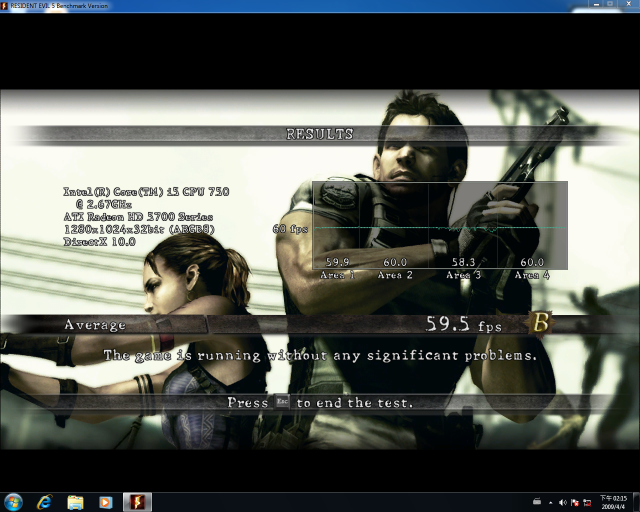This screenshot has height=512, width=640.
Task: Click the Area 4 label
Action: (x=532, y=275)
